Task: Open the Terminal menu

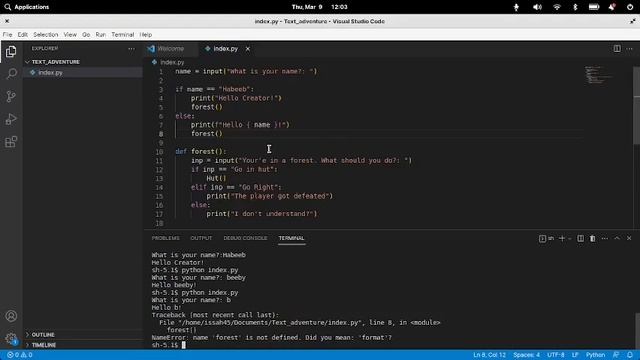Action: point(123,35)
